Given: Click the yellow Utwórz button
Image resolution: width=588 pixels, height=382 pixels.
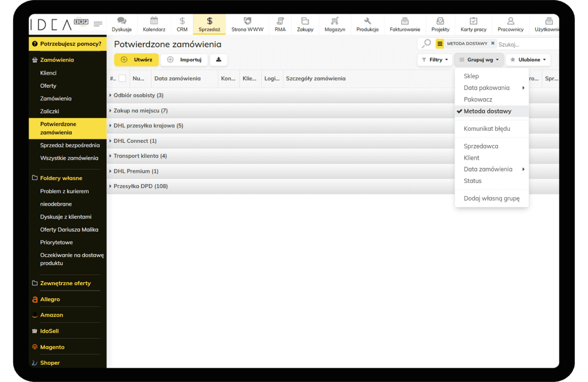Looking at the screenshot, I should click(136, 60).
